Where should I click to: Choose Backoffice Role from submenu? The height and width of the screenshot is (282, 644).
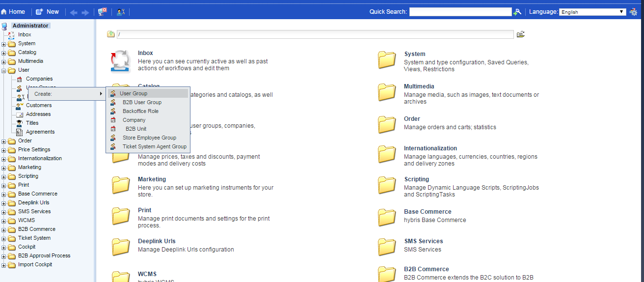[148, 111]
